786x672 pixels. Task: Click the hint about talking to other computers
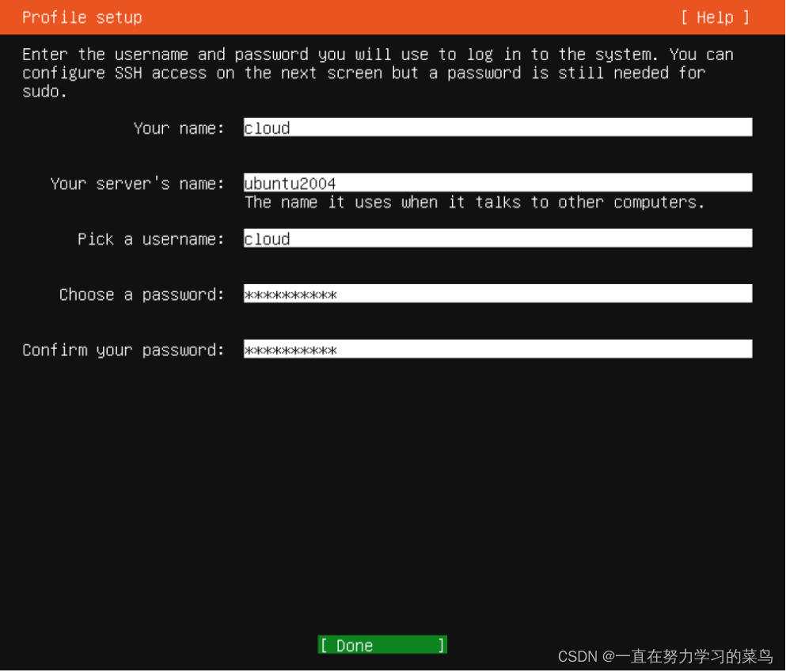coord(474,203)
